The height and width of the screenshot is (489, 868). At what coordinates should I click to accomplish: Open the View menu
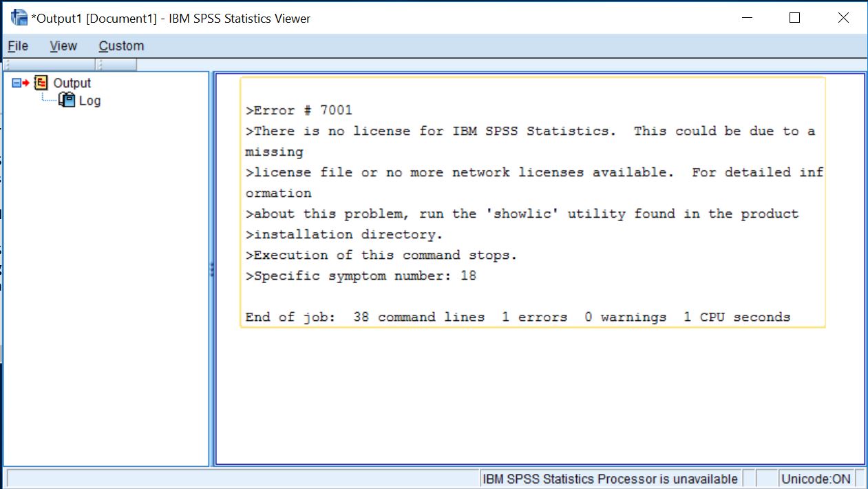click(x=63, y=46)
